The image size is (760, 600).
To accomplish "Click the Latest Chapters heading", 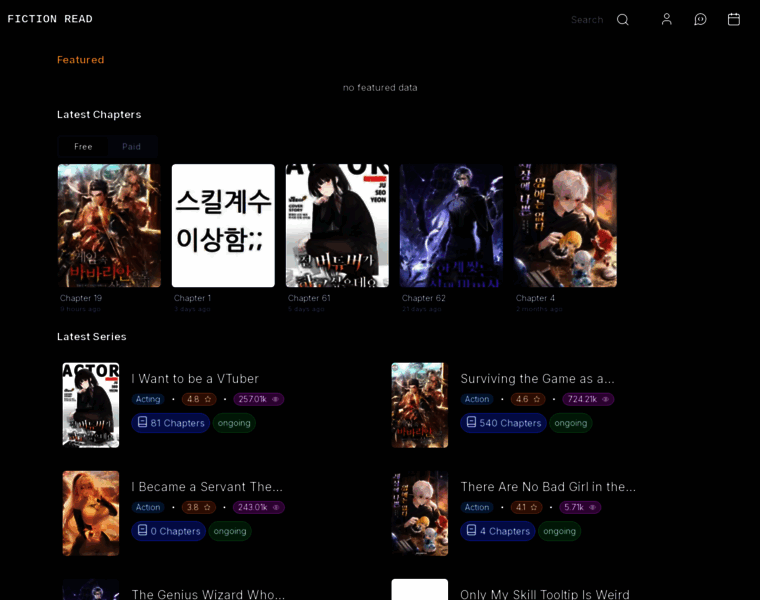I will (99, 114).
